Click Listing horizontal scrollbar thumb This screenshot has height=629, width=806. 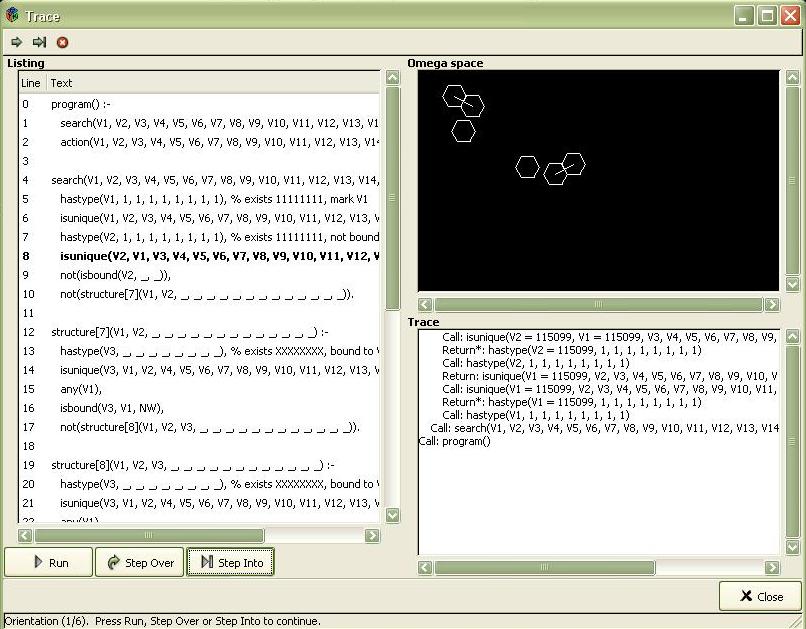pos(149,536)
